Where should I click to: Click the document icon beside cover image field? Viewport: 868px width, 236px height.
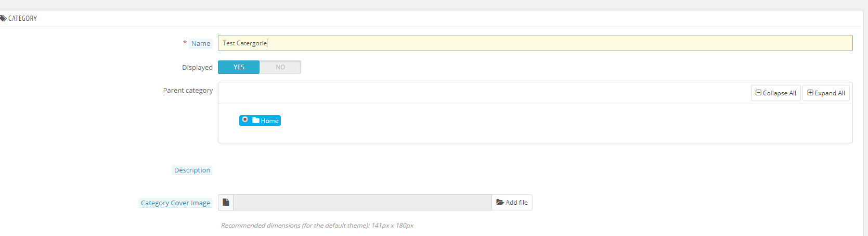[226, 202]
